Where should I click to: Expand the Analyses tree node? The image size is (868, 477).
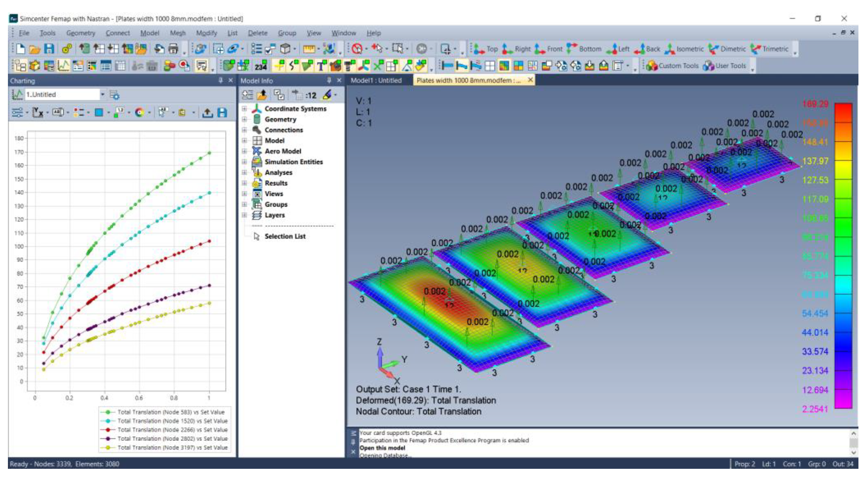(245, 172)
